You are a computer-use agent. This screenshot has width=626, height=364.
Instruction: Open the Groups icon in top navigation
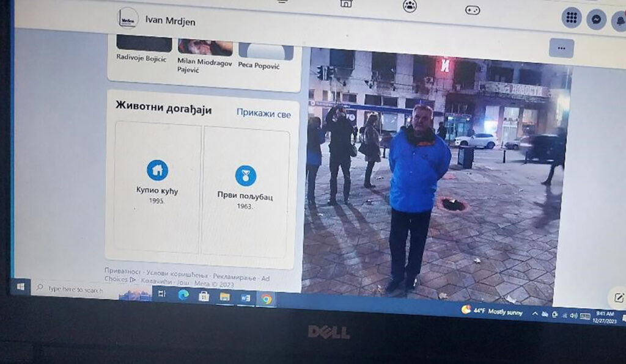point(410,6)
